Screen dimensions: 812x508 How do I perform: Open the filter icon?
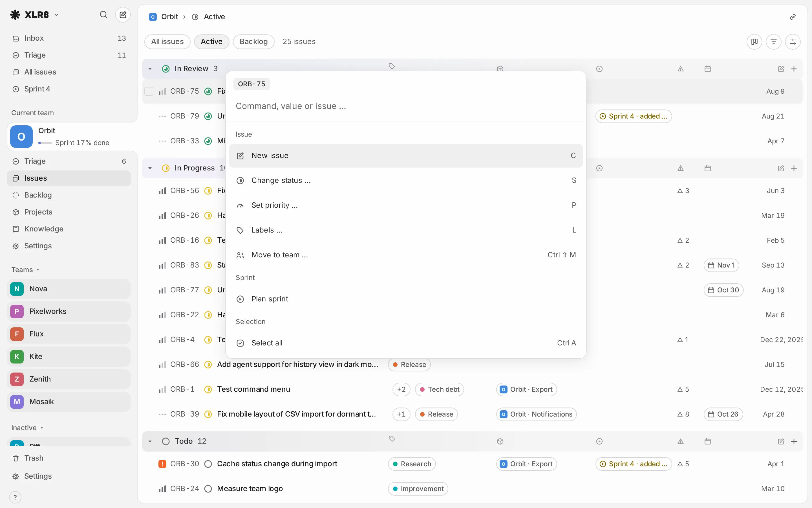(773, 42)
